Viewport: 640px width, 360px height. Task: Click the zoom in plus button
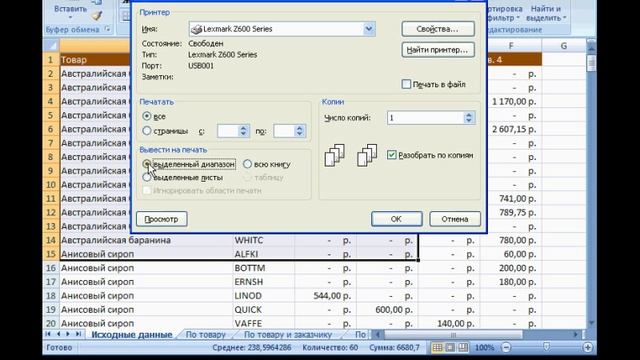(588, 347)
